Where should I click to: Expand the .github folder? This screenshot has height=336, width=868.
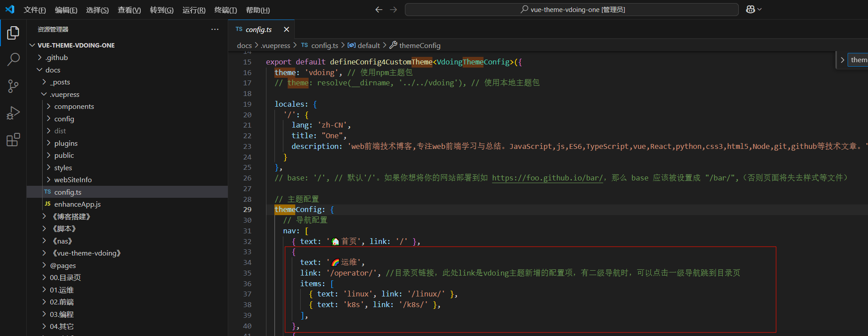click(x=127, y=58)
